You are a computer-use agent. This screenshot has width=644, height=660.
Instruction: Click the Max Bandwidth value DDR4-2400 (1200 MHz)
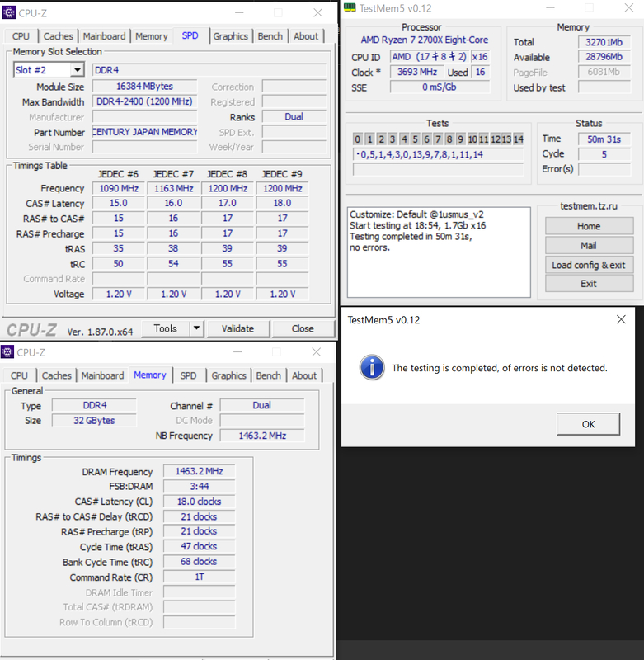144,101
